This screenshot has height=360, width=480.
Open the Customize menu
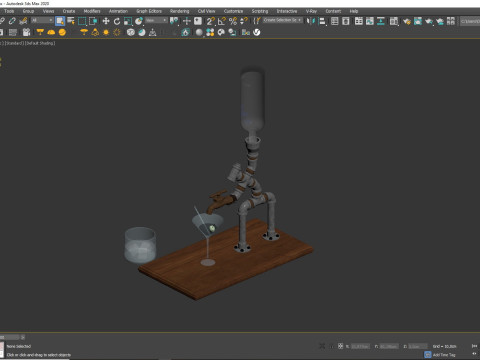coord(233,11)
